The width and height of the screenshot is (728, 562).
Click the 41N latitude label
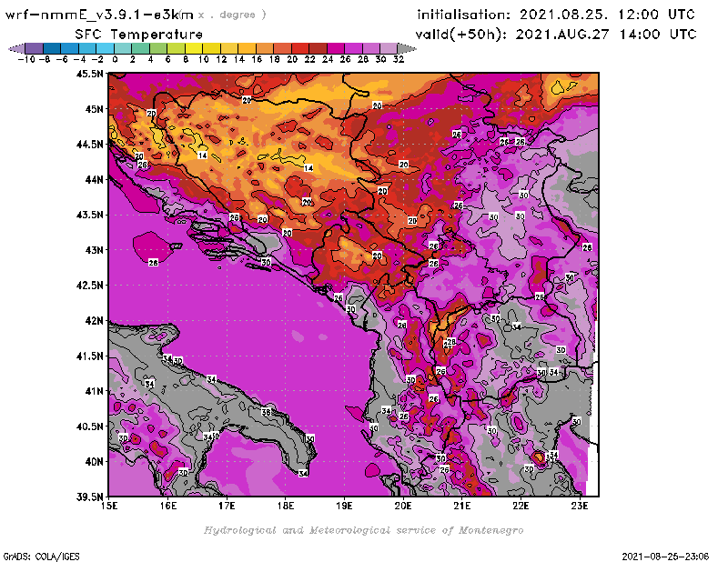coord(94,391)
